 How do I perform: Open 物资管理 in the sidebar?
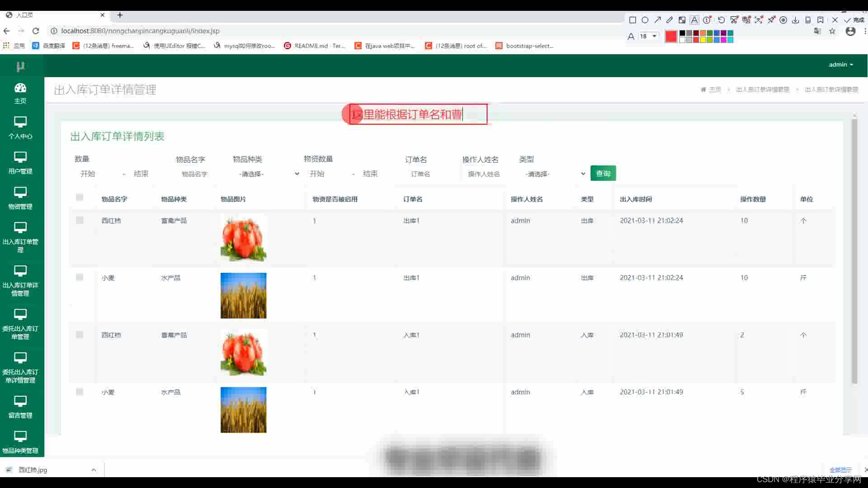20,198
